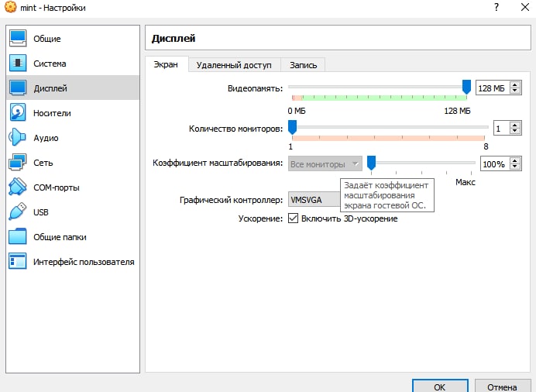Decrease scale factor with down arrow

click(x=515, y=167)
